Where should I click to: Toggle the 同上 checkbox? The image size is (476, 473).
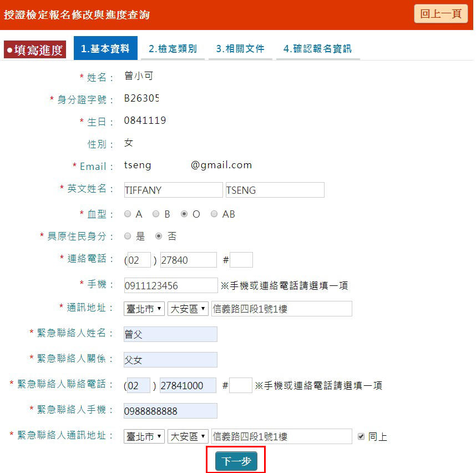click(361, 436)
